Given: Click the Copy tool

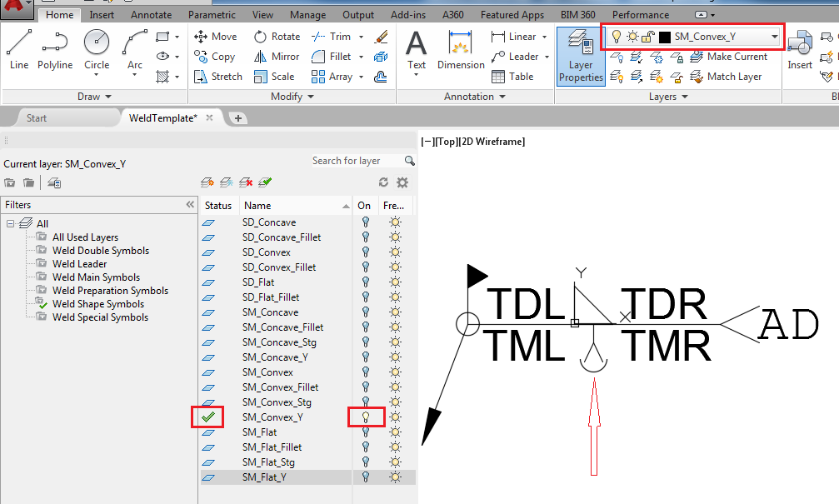Looking at the screenshot, I should (214, 56).
